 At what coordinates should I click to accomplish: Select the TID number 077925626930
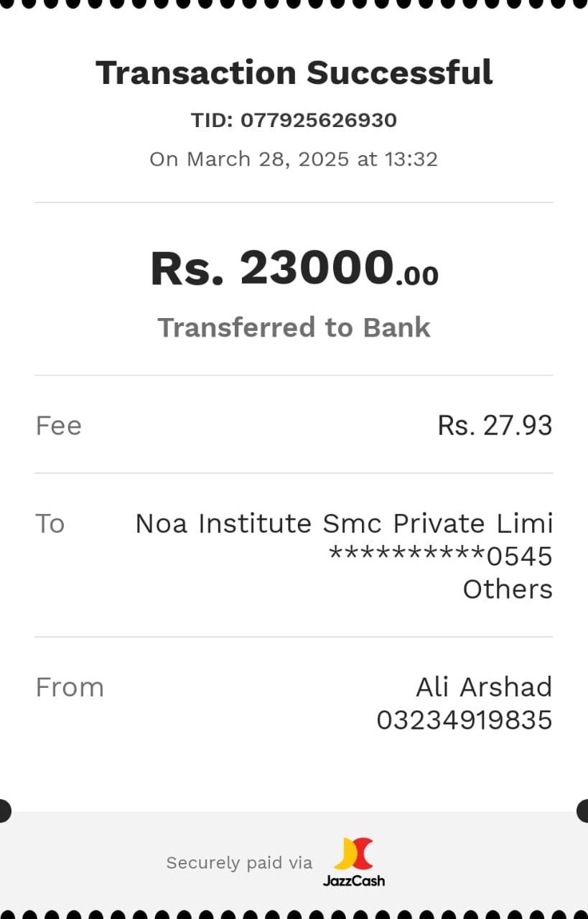pos(318,120)
